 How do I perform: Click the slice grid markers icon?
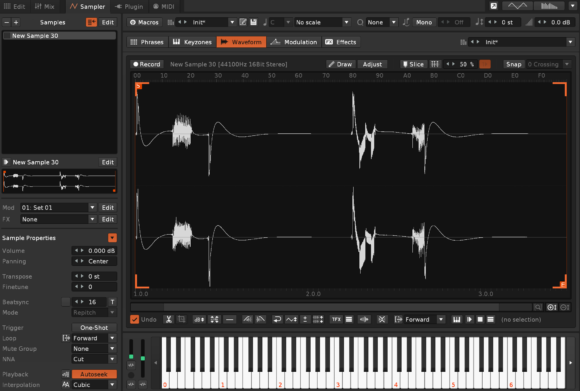coord(435,64)
